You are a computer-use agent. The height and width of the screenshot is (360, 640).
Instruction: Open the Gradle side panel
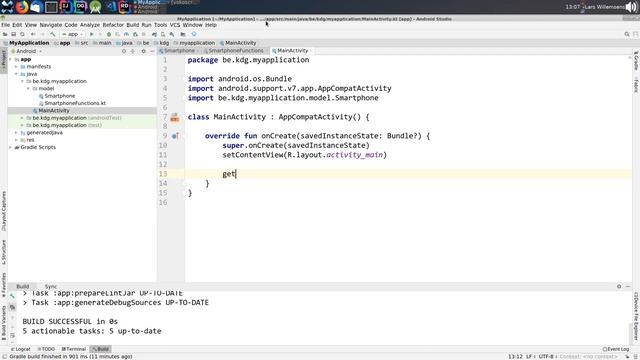(x=636, y=61)
